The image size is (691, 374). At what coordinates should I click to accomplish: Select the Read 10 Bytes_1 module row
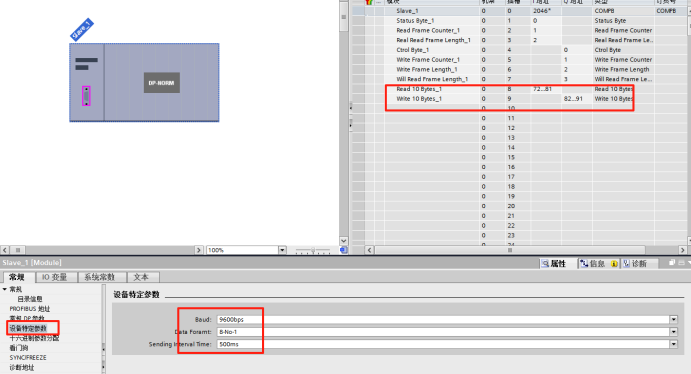[520, 89]
